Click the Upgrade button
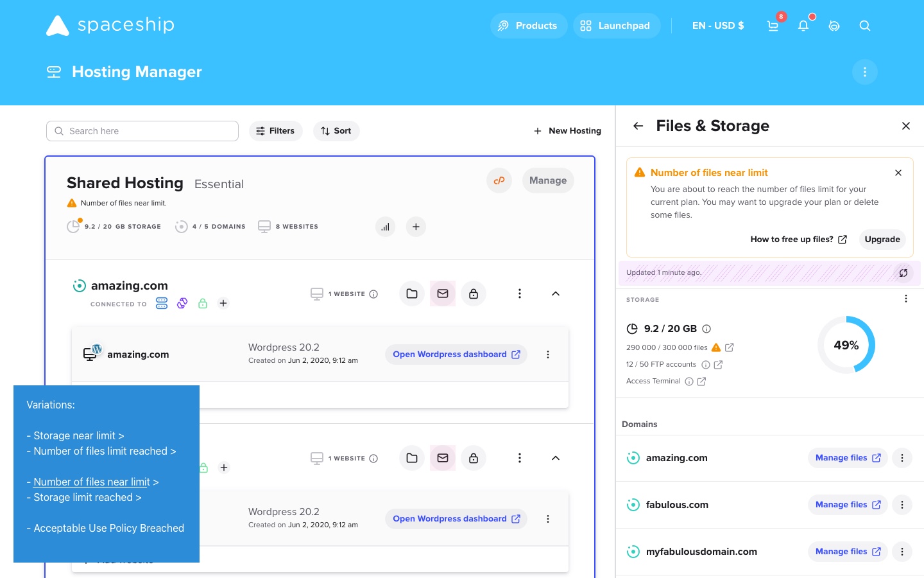This screenshot has height=578, width=924. pos(882,240)
